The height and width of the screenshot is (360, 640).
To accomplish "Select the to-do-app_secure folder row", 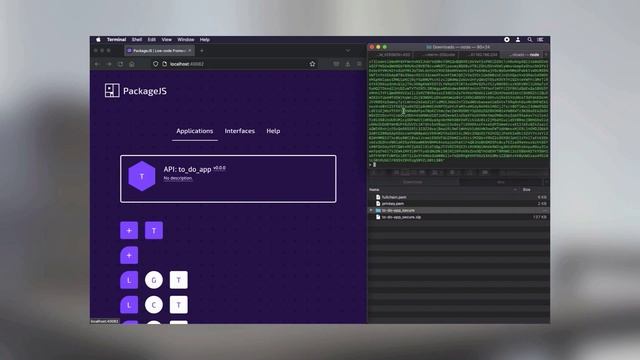I will tap(459, 210).
